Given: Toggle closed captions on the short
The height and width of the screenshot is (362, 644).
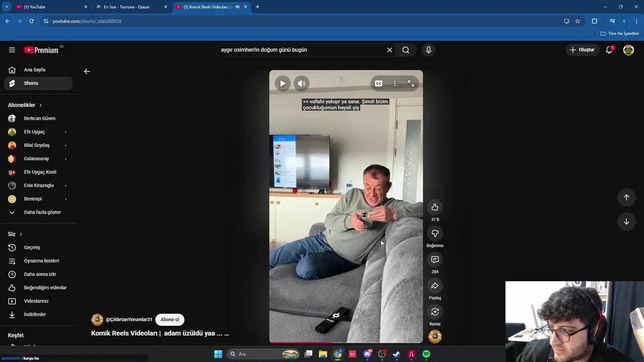Looking at the screenshot, I should point(378,83).
